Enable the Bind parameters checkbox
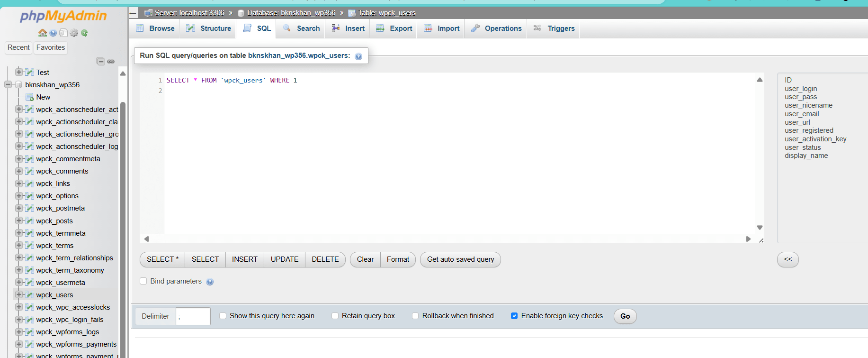 143,281
